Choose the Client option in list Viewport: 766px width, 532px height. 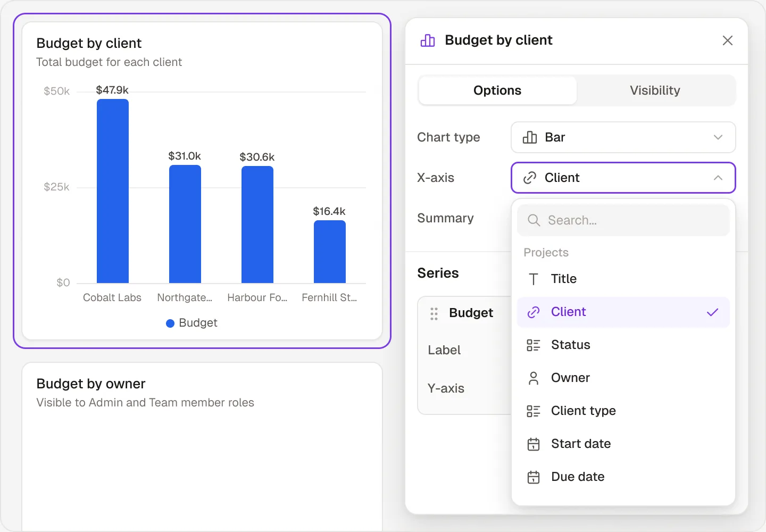pos(623,312)
